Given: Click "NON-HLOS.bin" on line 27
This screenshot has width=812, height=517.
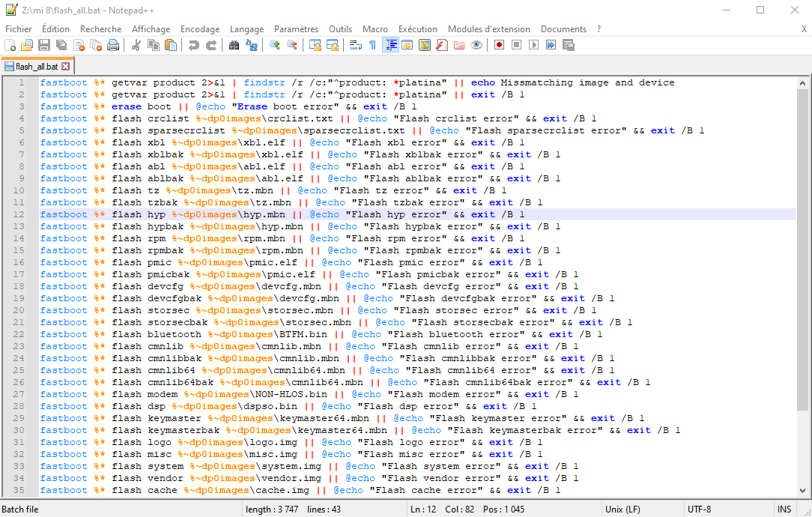Looking at the screenshot, I should click(291, 394).
